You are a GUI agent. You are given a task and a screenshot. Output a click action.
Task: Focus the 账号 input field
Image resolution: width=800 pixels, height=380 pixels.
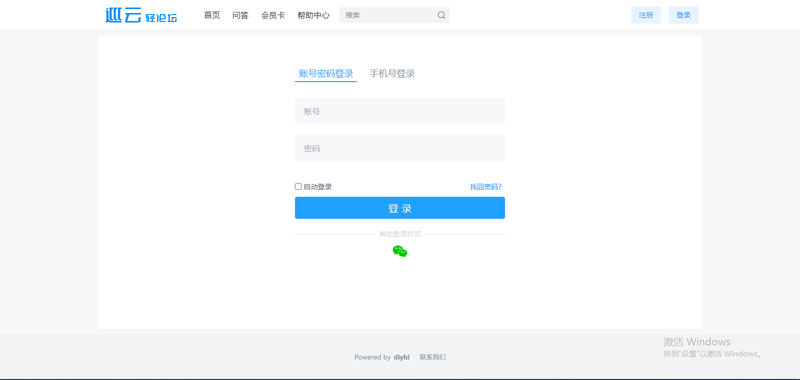tap(400, 111)
